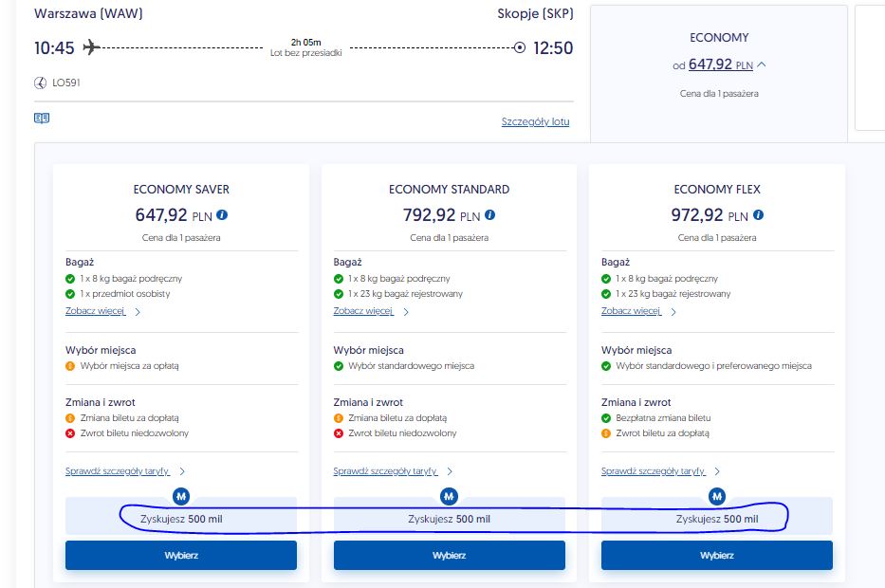Viewport: 885px width, 588px height.
Task: Click the orange icon beside Wybór miejsca za opłatą
Action: click(x=70, y=366)
